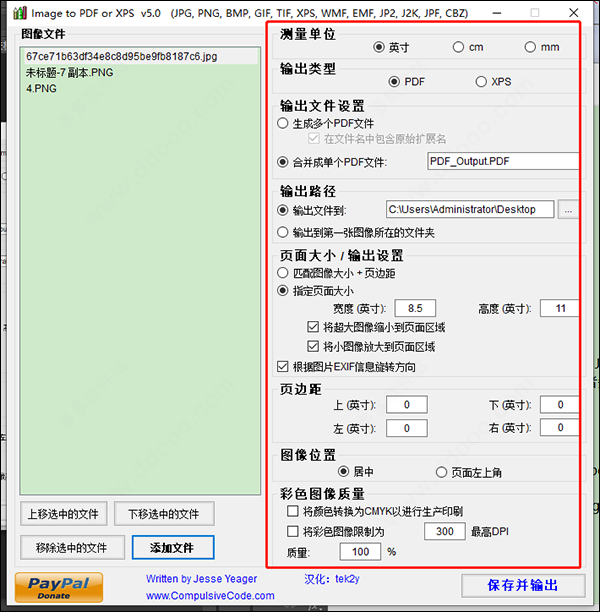The width and height of the screenshot is (600, 612).
Task: Open the browse folder button (...)
Action: point(568,210)
